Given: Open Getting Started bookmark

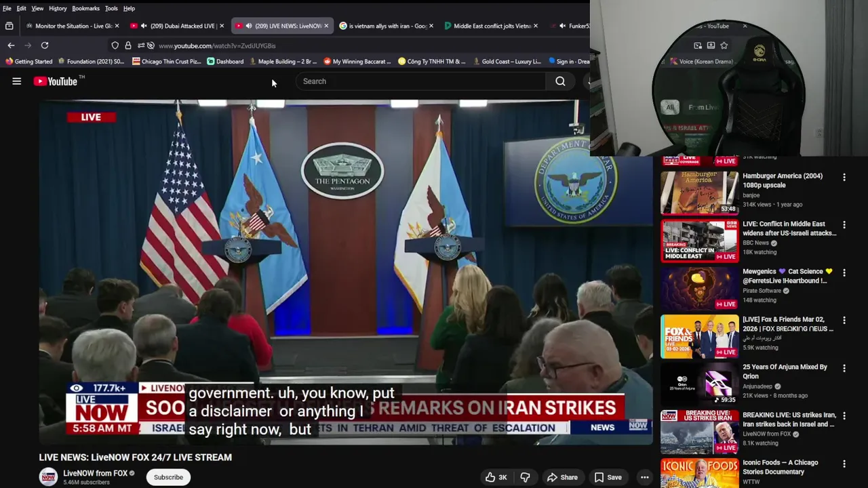Looking at the screenshot, I should (28, 62).
